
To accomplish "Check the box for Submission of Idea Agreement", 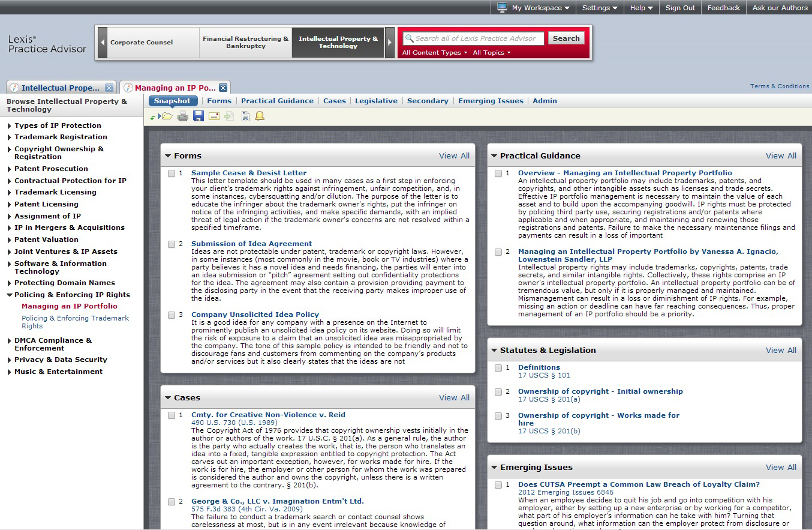I will point(172,244).
